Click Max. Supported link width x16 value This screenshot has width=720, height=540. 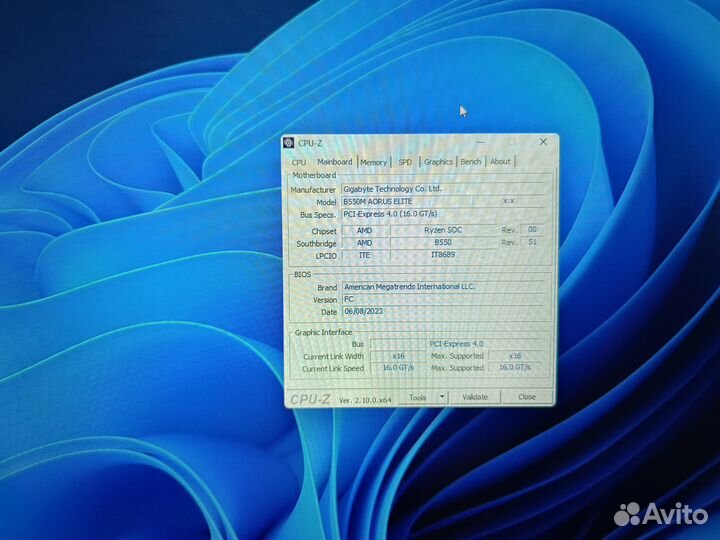pyautogui.click(x=515, y=355)
